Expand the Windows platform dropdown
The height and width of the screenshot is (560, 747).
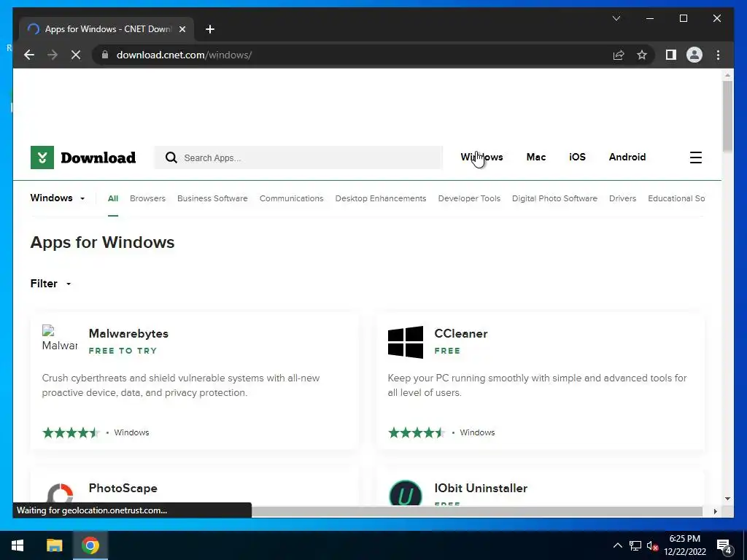[58, 198]
